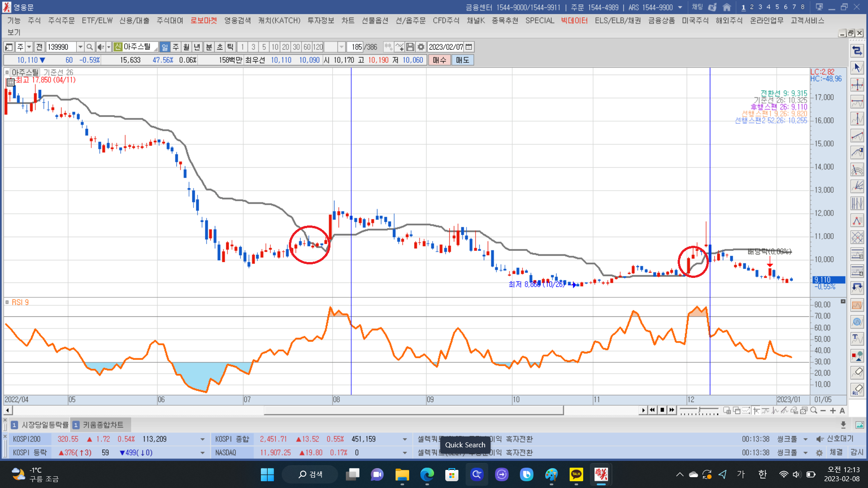Click the 매수 buy button
This screenshot has width=868, height=488.
pyautogui.click(x=439, y=60)
